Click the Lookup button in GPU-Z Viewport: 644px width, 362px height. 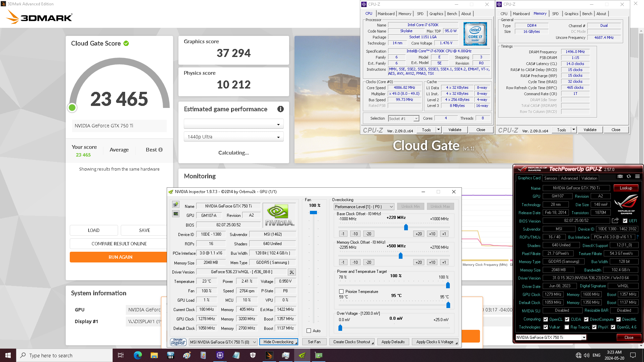click(x=626, y=188)
